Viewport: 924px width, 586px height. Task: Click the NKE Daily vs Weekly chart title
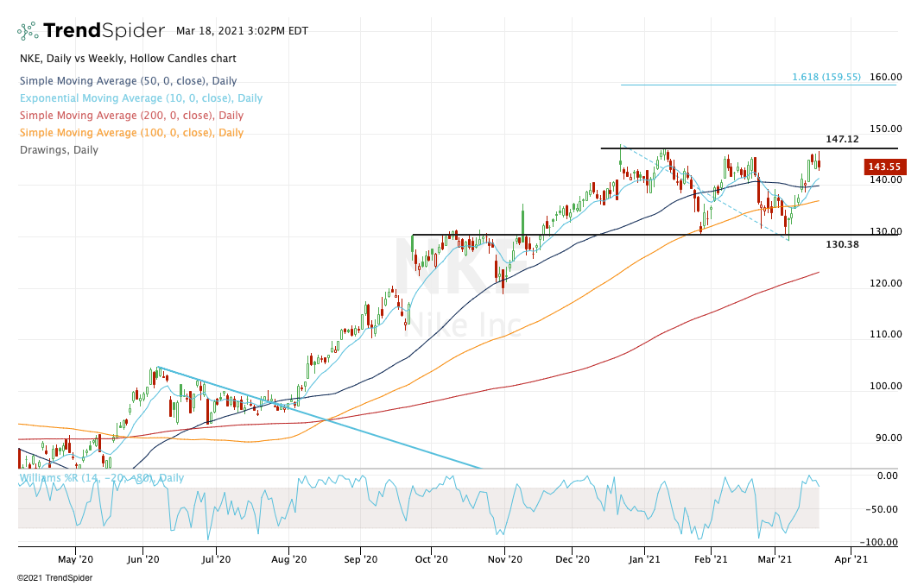coord(126,59)
